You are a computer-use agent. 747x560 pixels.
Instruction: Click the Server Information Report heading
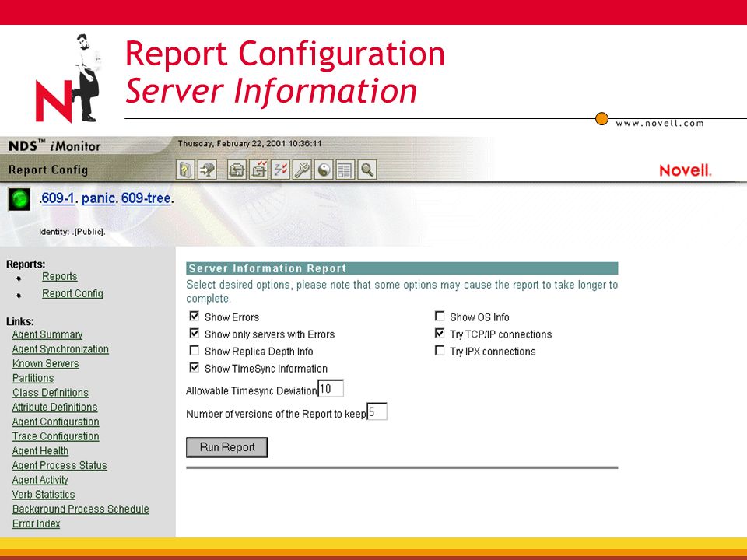click(267, 268)
